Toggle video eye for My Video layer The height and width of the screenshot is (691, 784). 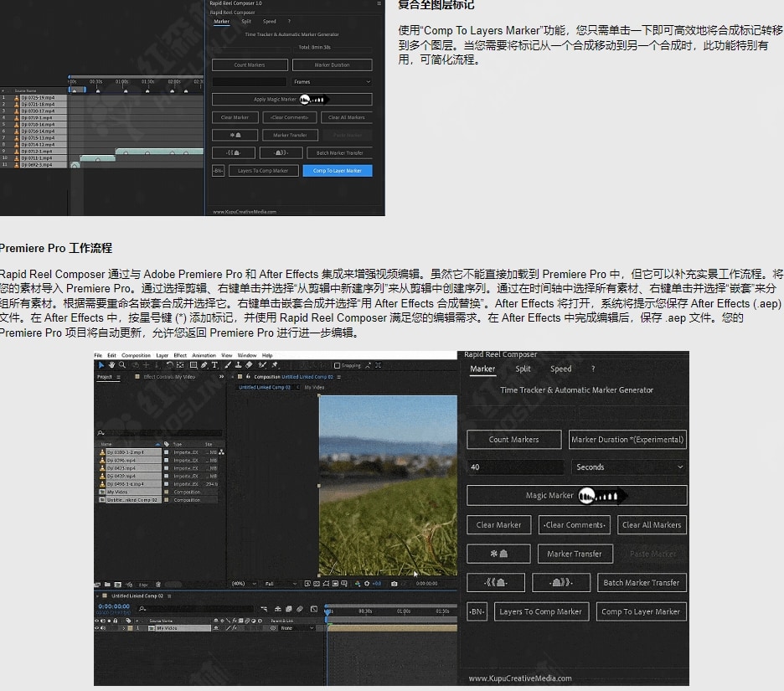coord(97,628)
